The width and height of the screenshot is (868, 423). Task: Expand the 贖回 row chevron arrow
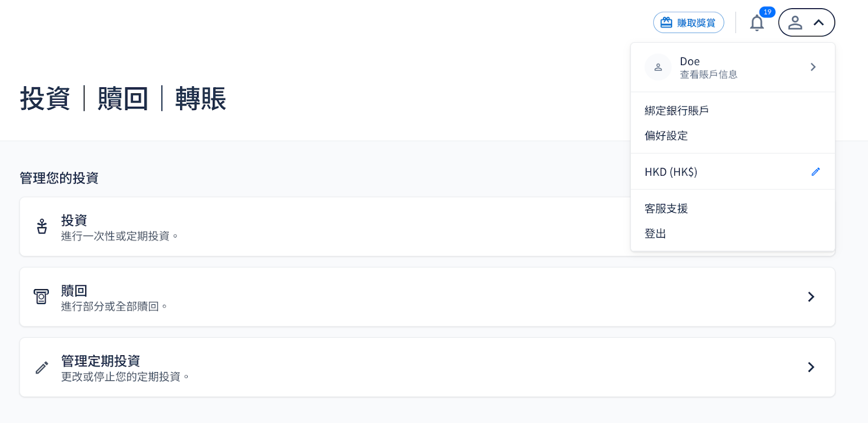(810, 297)
